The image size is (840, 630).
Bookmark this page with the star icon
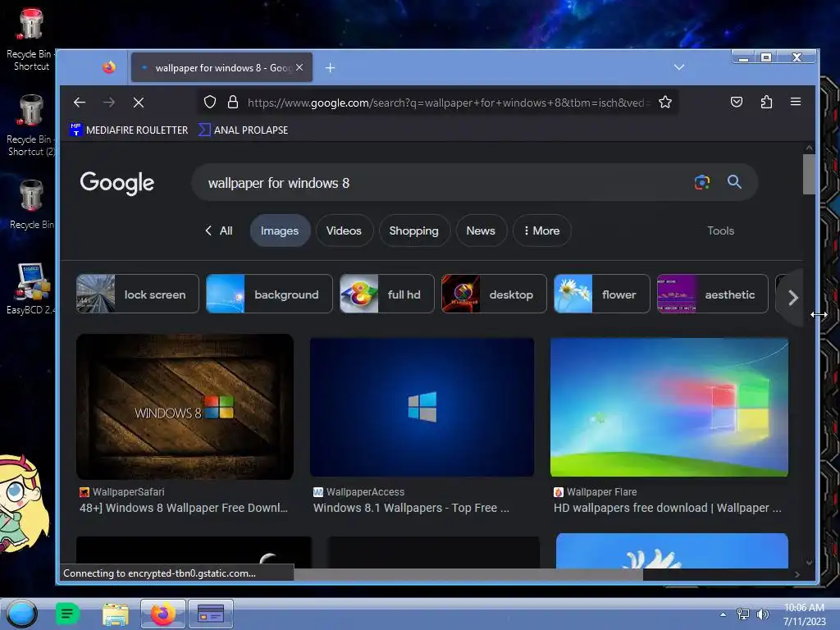665,102
